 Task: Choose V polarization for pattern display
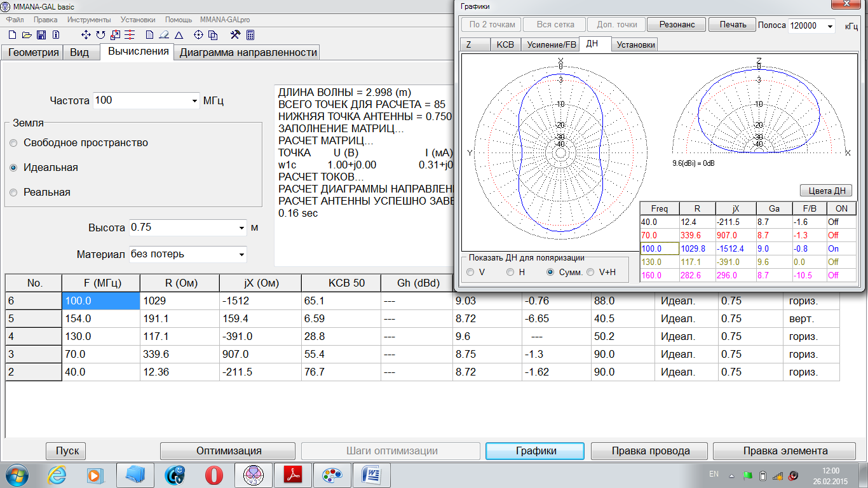[x=470, y=272]
